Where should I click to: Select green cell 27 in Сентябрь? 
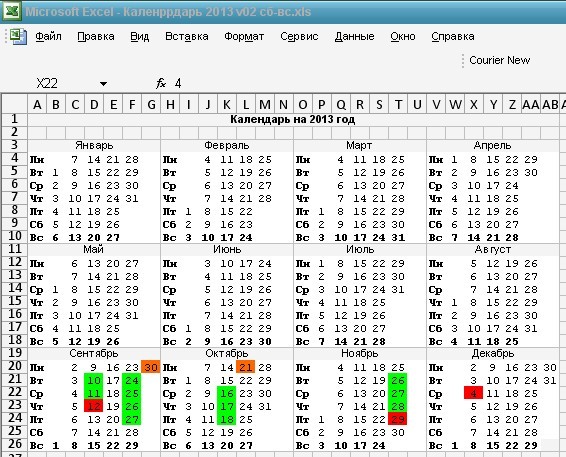point(132,419)
